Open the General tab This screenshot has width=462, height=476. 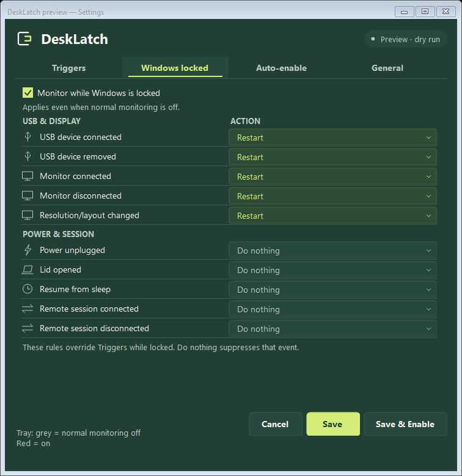(x=387, y=68)
